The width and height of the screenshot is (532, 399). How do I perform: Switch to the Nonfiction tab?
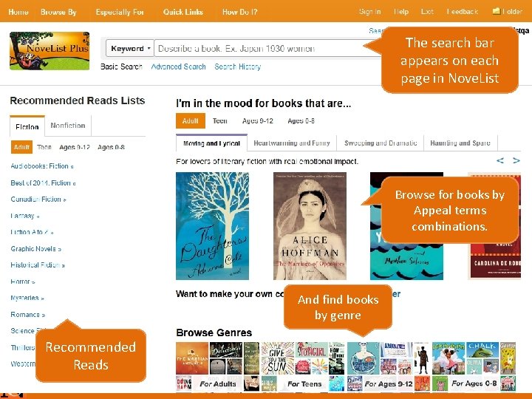click(68, 126)
